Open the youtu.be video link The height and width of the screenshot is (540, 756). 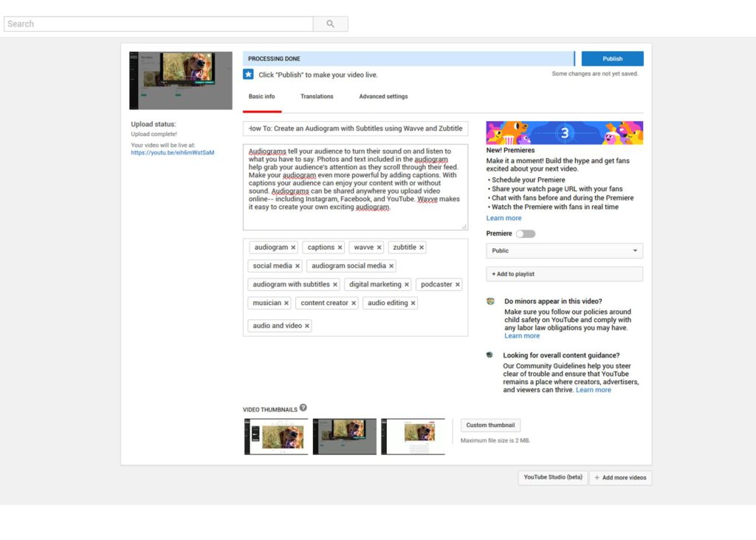pyautogui.click(x=173, y=152)
